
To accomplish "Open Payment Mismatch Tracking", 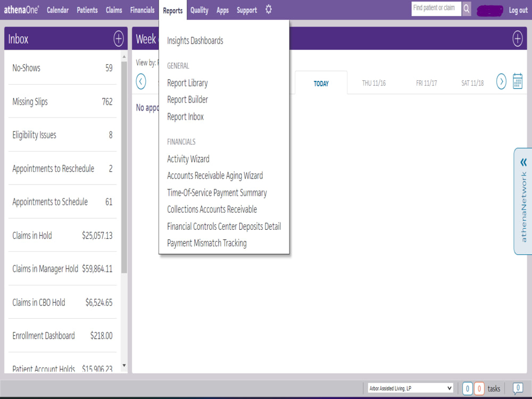I will (207, 243).
